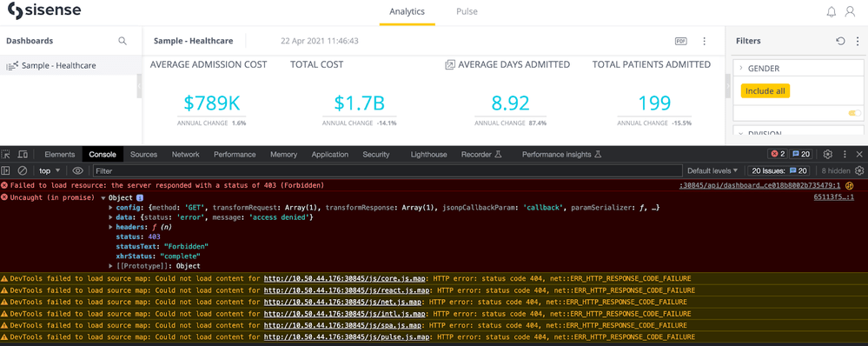Collapse the right Filters panel handle
The width and height of the screenshot is (868, 346).
728,87
